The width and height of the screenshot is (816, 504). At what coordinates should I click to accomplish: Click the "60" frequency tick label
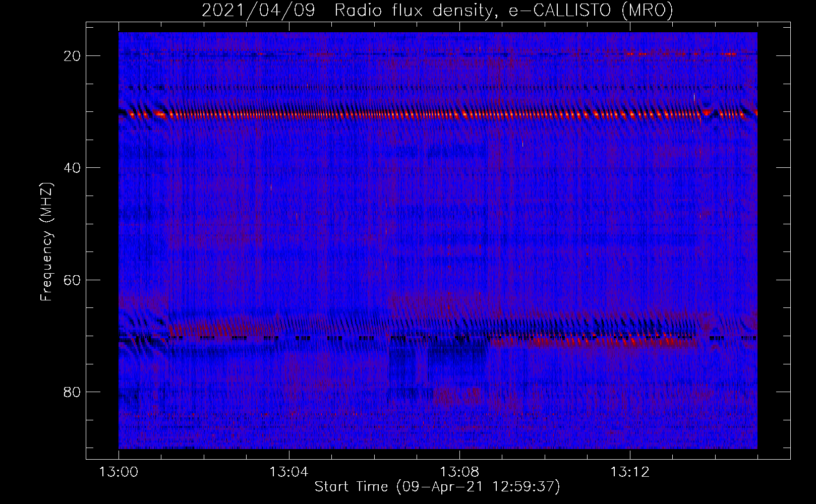(x=72, y=280)
